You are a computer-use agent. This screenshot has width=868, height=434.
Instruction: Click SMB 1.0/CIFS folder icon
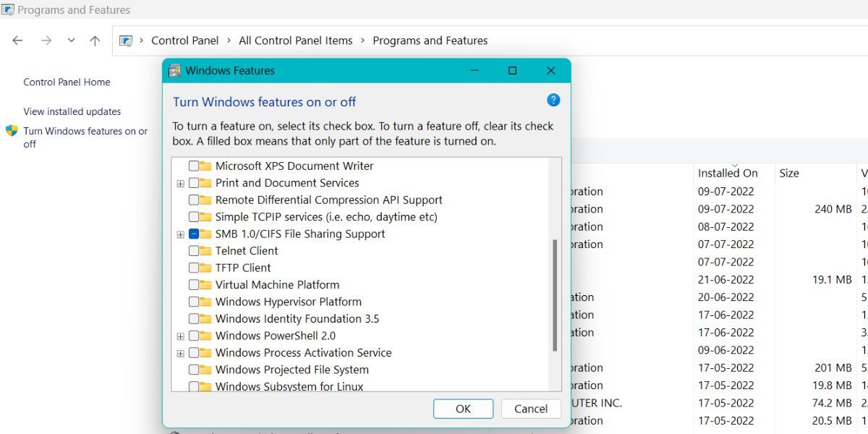[x=205, y=234]
